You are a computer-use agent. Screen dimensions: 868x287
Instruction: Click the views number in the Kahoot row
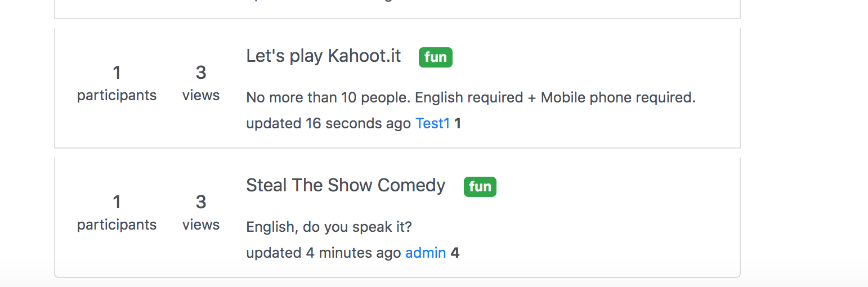pos(201,73)
